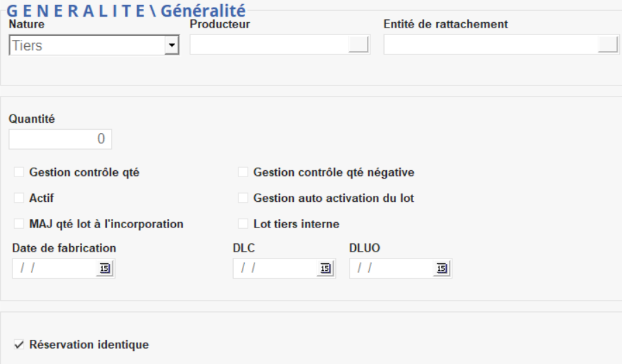Screen dimensions: 622x364
Task: Toggle MAJ qté lot à l'incorporation
Action: pos(19,223)
